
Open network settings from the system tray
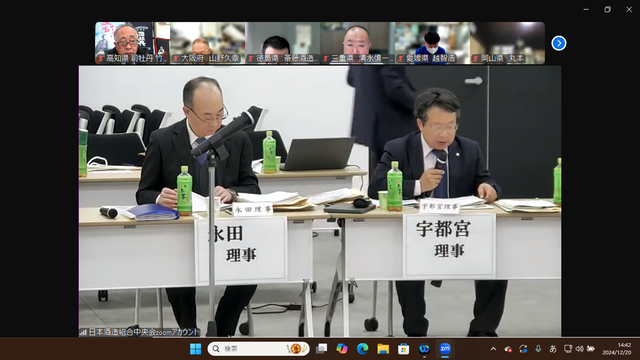click(568, 349)
